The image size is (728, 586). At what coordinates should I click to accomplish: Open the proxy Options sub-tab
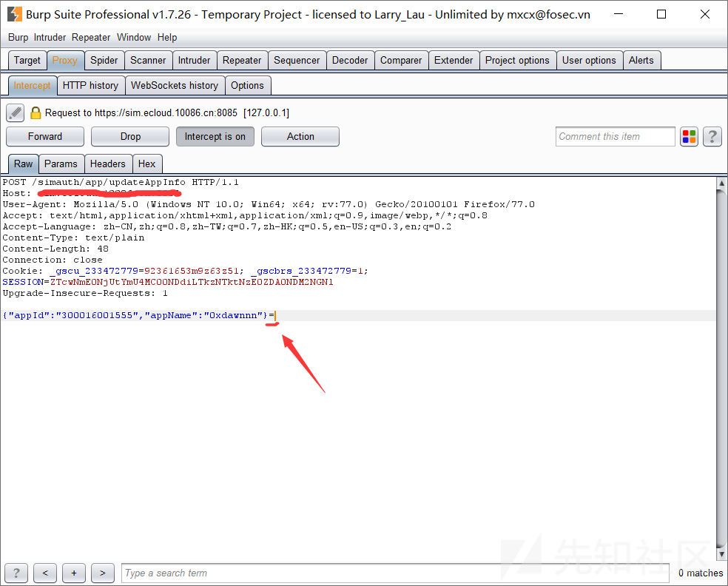(x=247, y=85)
